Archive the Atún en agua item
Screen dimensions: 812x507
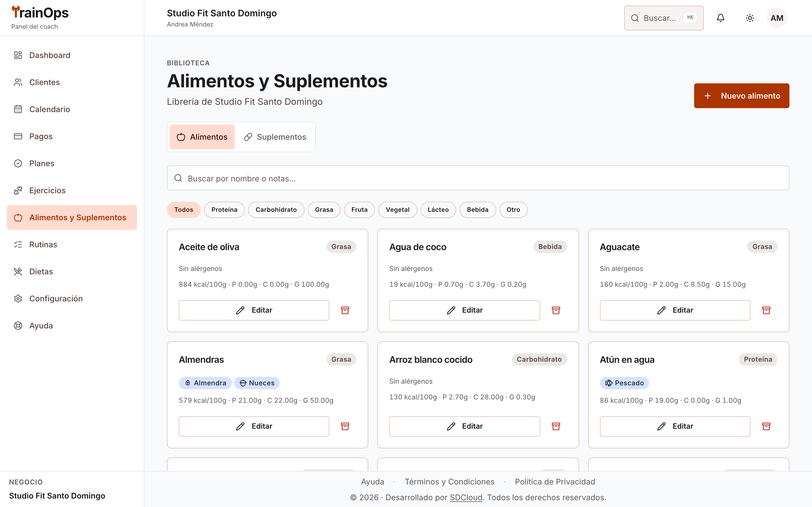point(766,426)
